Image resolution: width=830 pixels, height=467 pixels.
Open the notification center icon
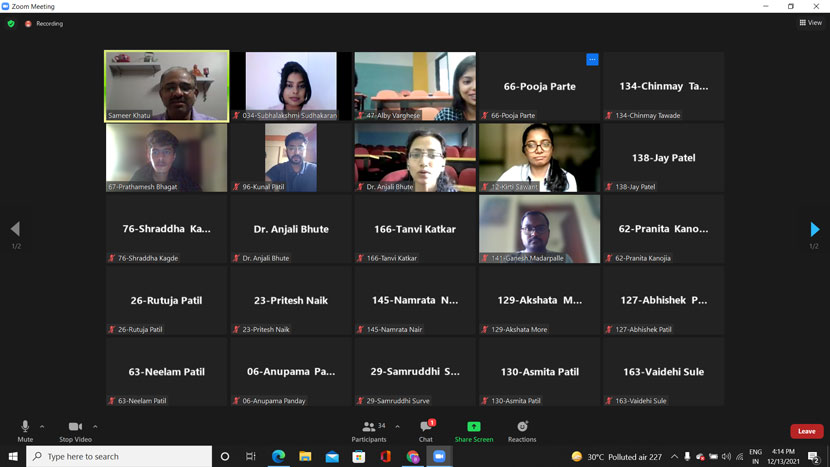click(814, 456)
